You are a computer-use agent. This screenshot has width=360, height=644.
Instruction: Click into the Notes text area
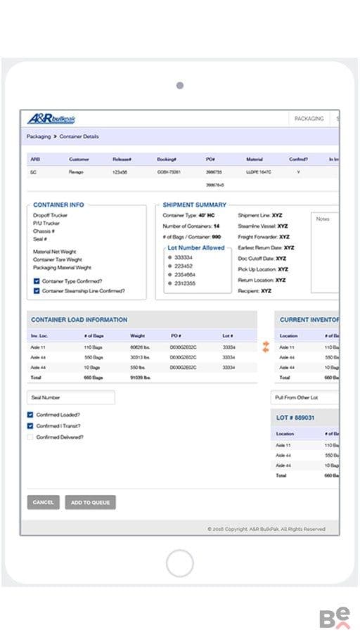325,252
